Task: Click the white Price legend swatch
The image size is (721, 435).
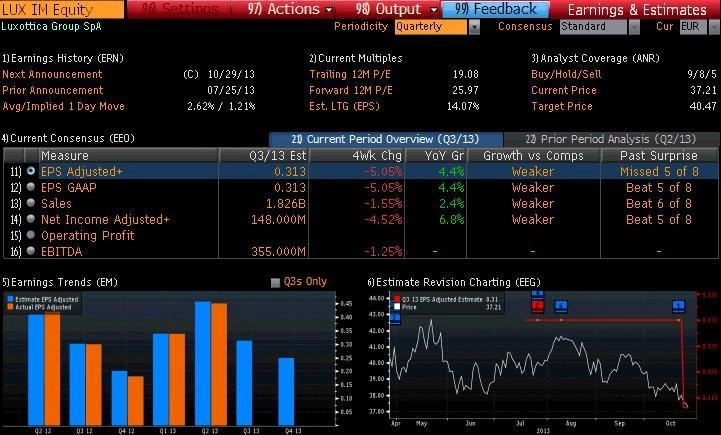Action: tap(397, 307)
